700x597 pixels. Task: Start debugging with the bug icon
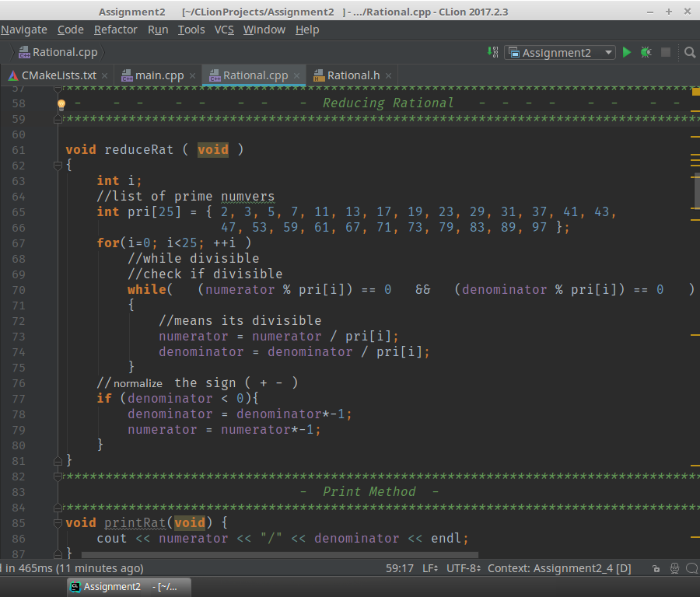coord(646,53)
